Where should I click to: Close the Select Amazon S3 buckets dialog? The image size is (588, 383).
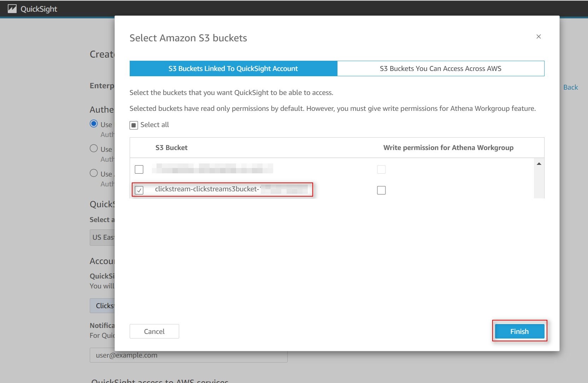pyautogui.click(x=539, y=36)
